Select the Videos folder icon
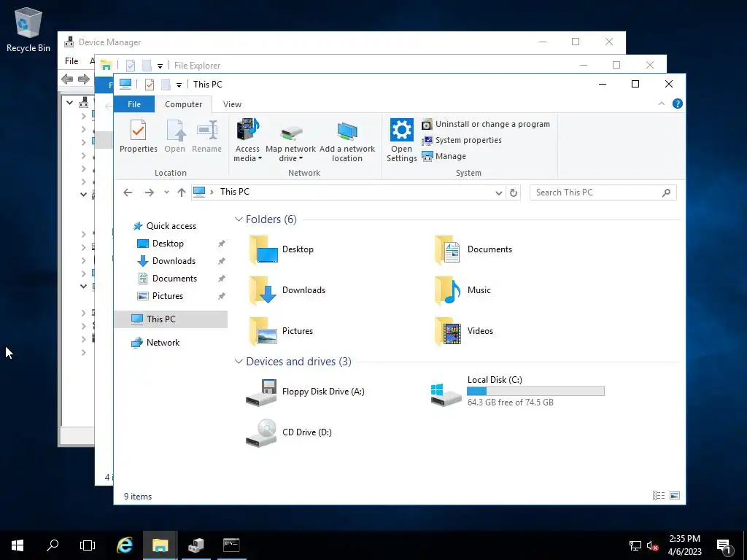This screenshot has width=747, height=560. [448, 332]
